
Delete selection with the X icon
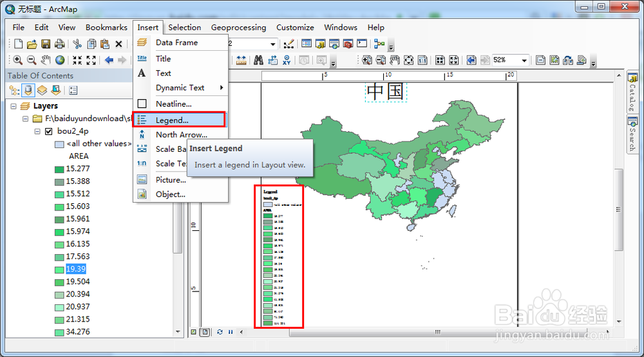[x=118, y=44]
